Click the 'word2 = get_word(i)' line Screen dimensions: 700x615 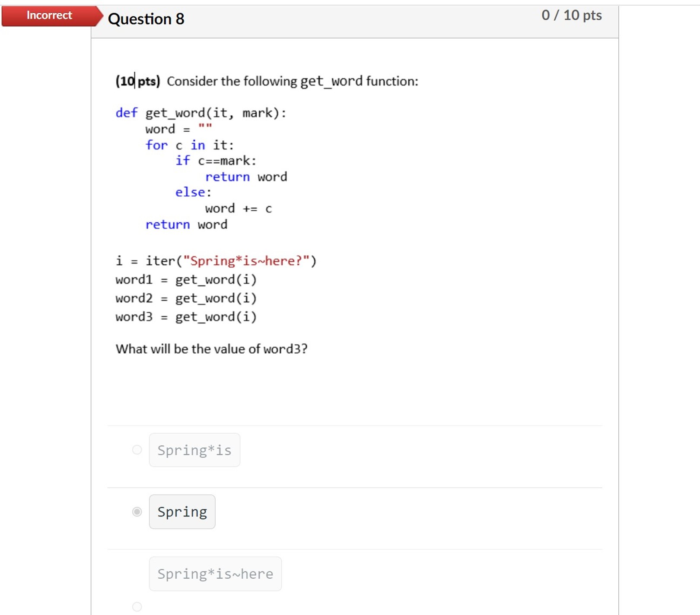[186, 298]
